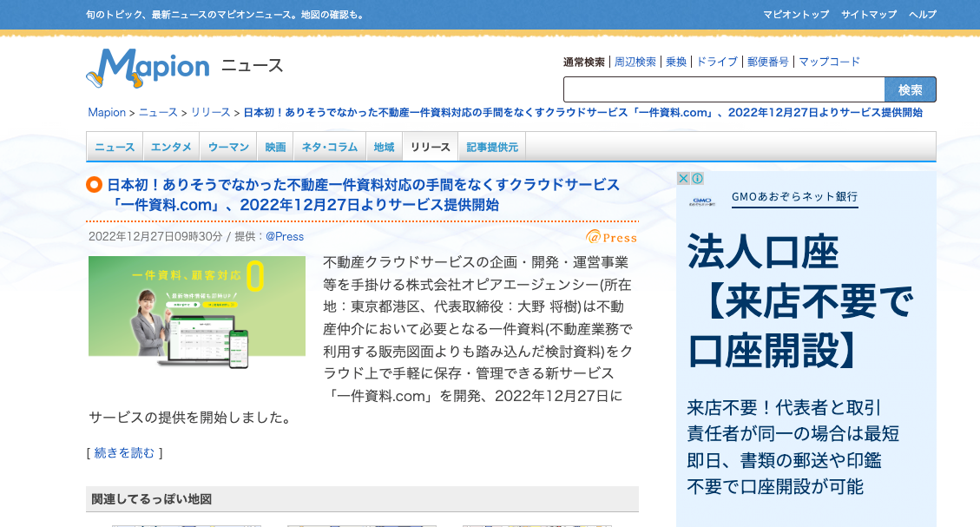Switch to the 周辺検索 search mode
The image size is (980, 527).
635,62
